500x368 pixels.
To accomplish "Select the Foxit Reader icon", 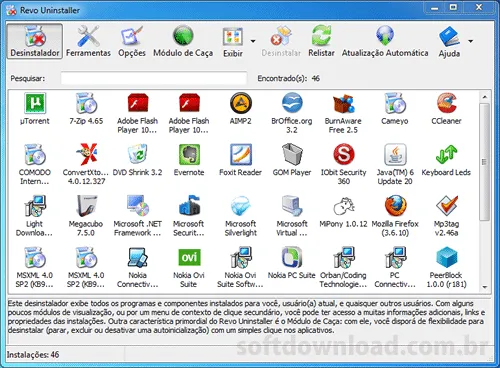I will tap(240, 155).
